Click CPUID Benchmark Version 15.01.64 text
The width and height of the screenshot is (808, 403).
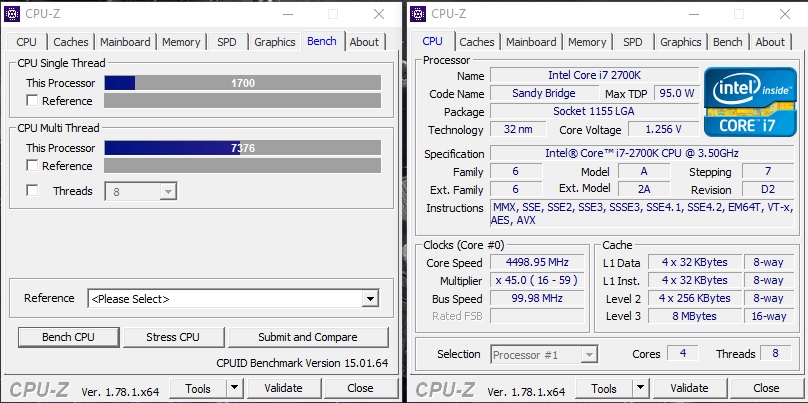pos(302,363)
